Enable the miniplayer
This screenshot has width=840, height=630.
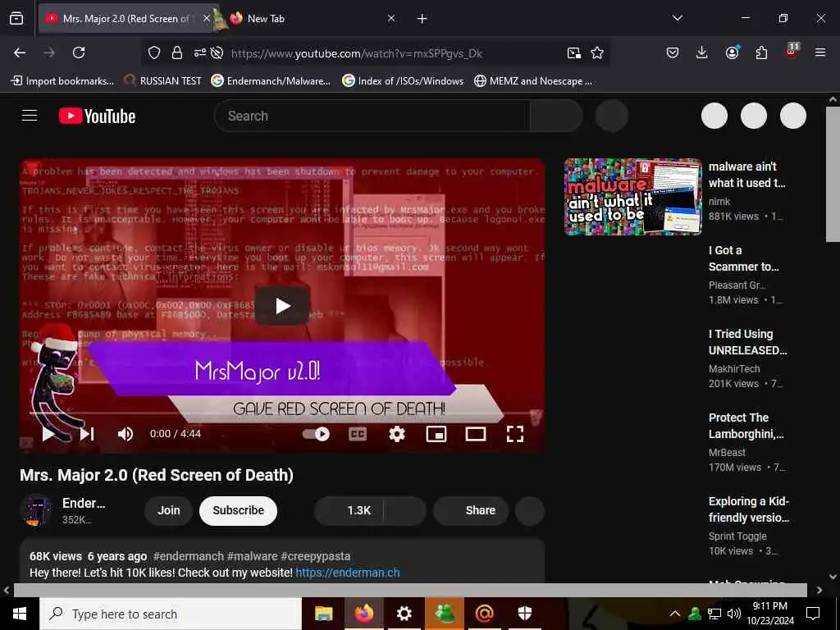(436, 434)
